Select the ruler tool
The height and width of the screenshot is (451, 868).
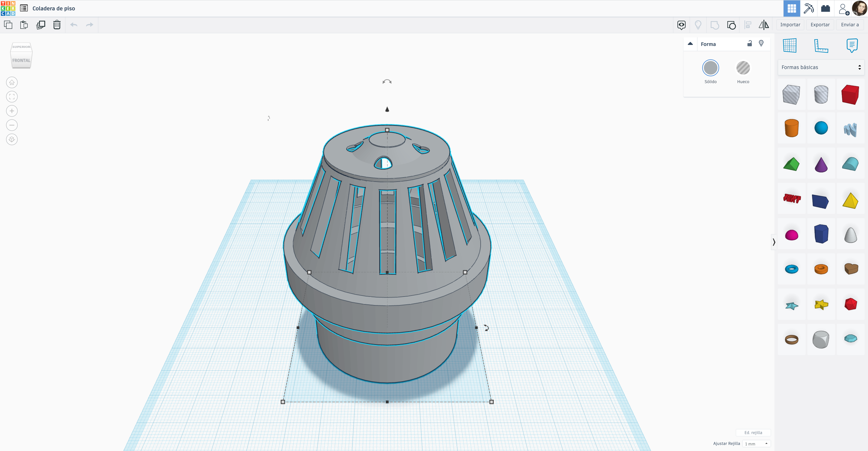[821, 45]
